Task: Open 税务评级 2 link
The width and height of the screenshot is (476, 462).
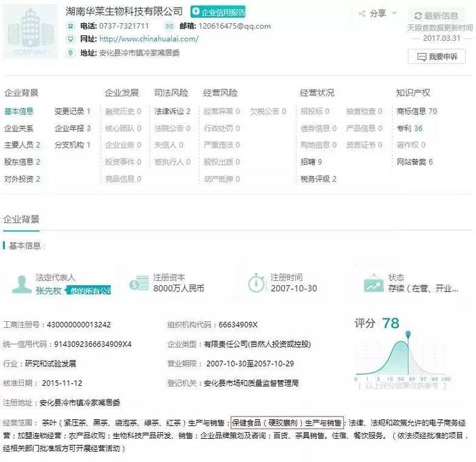Action: [318, 179]
